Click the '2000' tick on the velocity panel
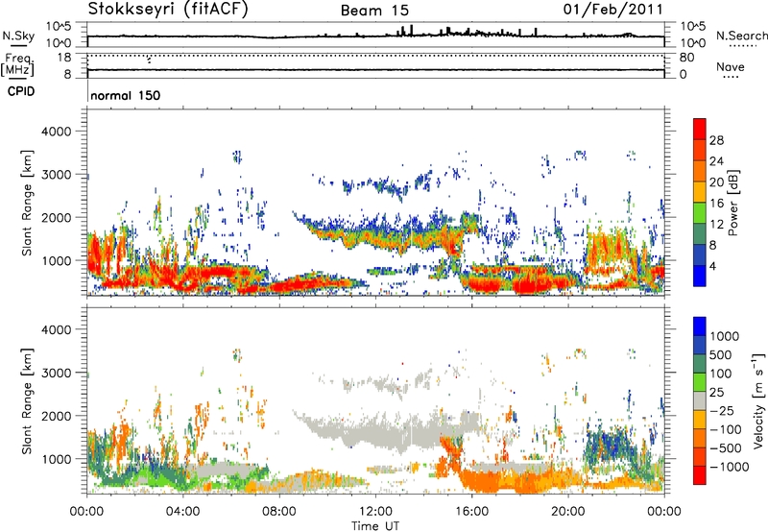 (x=57, y=416)
